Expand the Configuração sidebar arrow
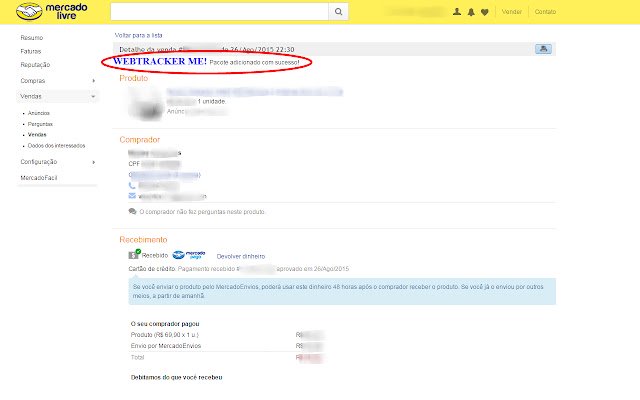The width and height of the screenshot is (640, 400). [93, 162]
